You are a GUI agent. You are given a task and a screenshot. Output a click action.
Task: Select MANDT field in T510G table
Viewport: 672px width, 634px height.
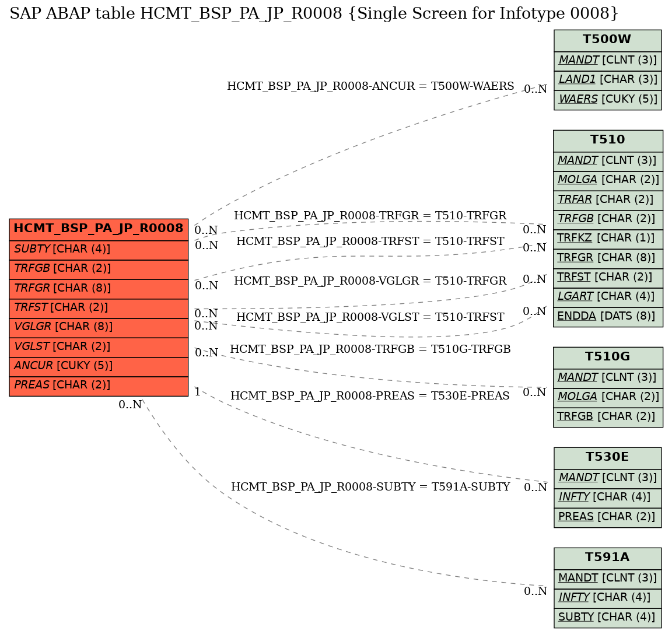(608, 378)
